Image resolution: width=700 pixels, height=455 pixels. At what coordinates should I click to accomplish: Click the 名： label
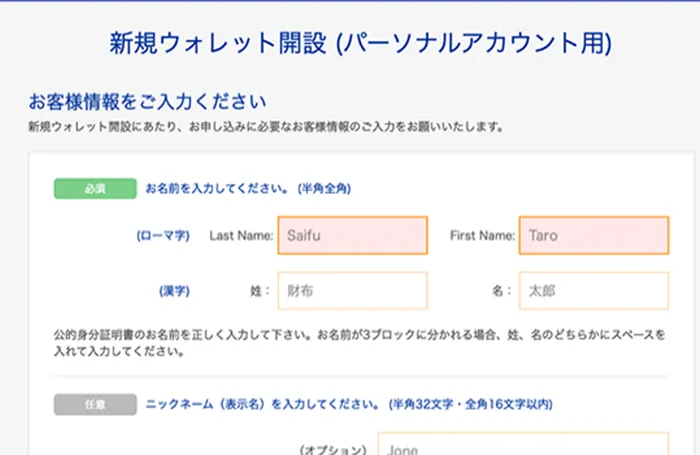pos(501,291)
